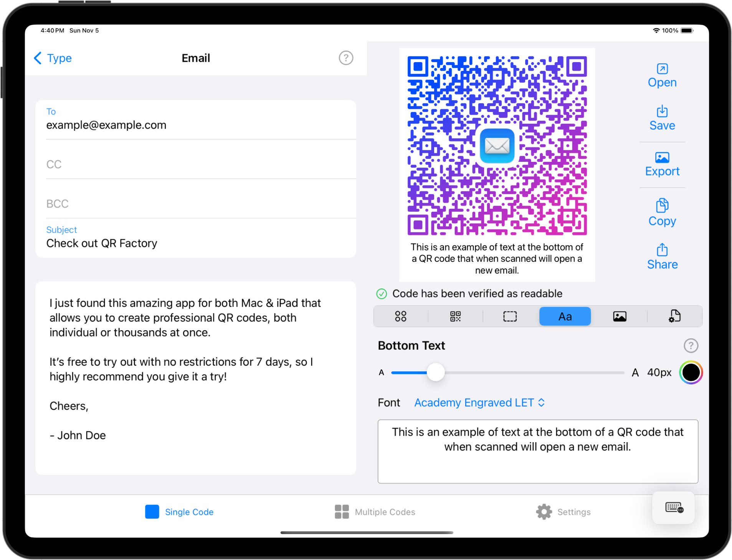
Task: Tap the floating keyboard button
Action: pos(674,508)
